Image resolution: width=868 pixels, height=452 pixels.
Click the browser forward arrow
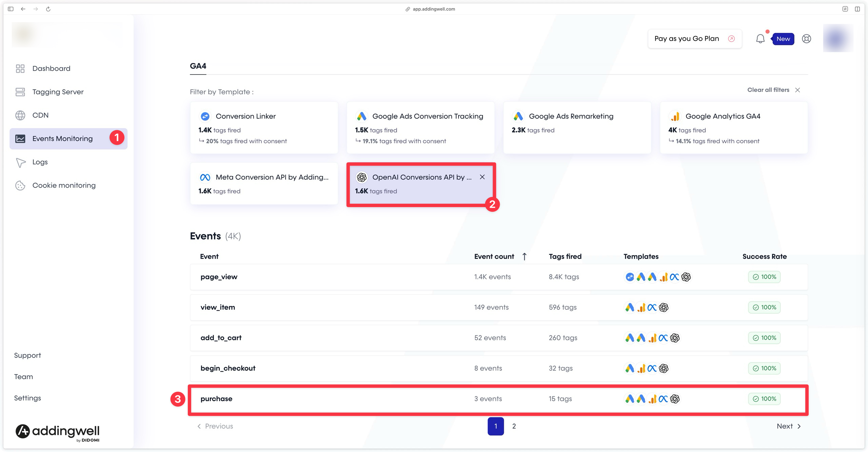[x=36, y=9]
